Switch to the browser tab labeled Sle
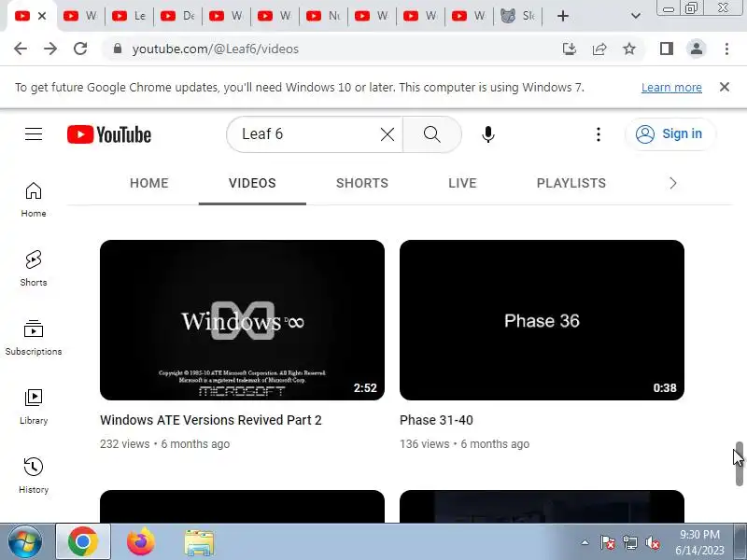The image size is (747, 560). [518, 16]
